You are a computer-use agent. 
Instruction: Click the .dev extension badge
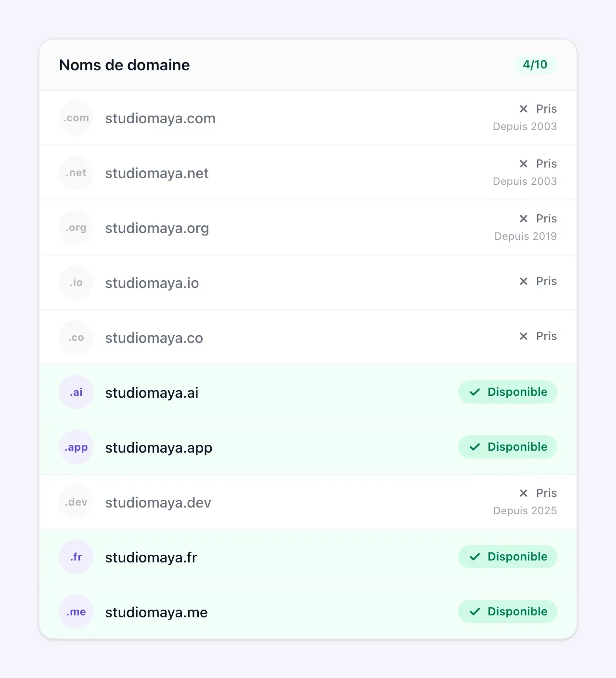tap(76, 502)
